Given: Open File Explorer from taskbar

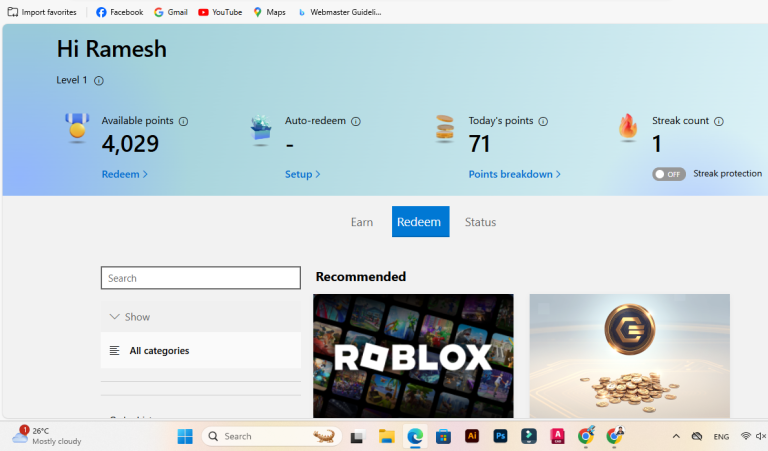Looking at the screenshot, I should tap(386, 436).
